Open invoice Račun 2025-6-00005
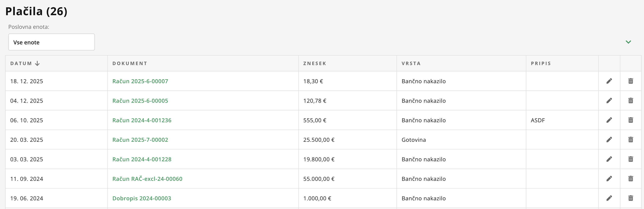644x209 pixels. (x=140, y=101)
